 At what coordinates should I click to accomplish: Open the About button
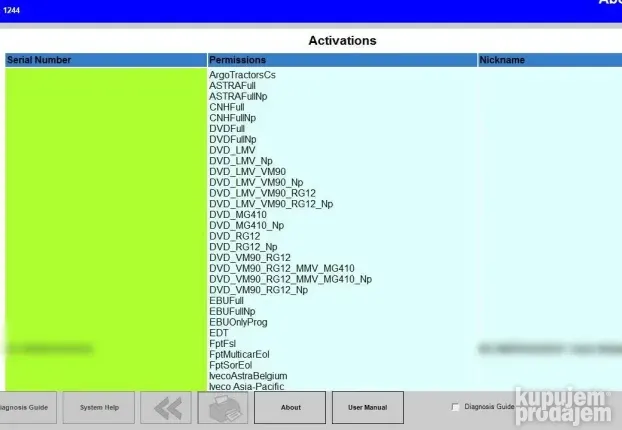point(290,407)
